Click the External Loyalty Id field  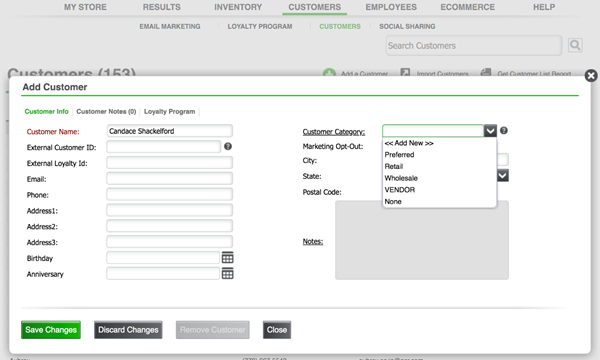[170, 163]
